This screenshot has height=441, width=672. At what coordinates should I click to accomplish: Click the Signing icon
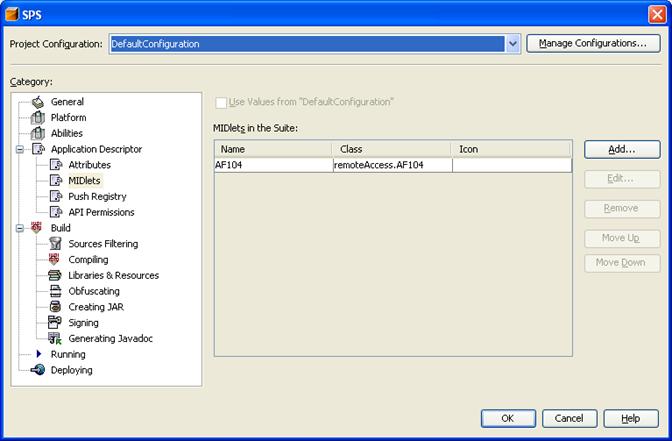click(x=56, y=323)
